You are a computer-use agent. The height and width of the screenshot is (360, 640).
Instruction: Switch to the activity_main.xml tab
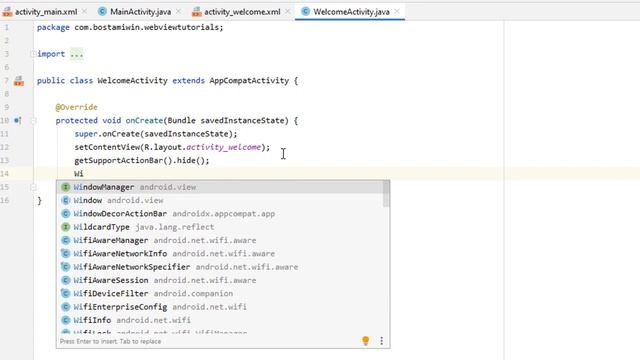[x=45, y=12]
